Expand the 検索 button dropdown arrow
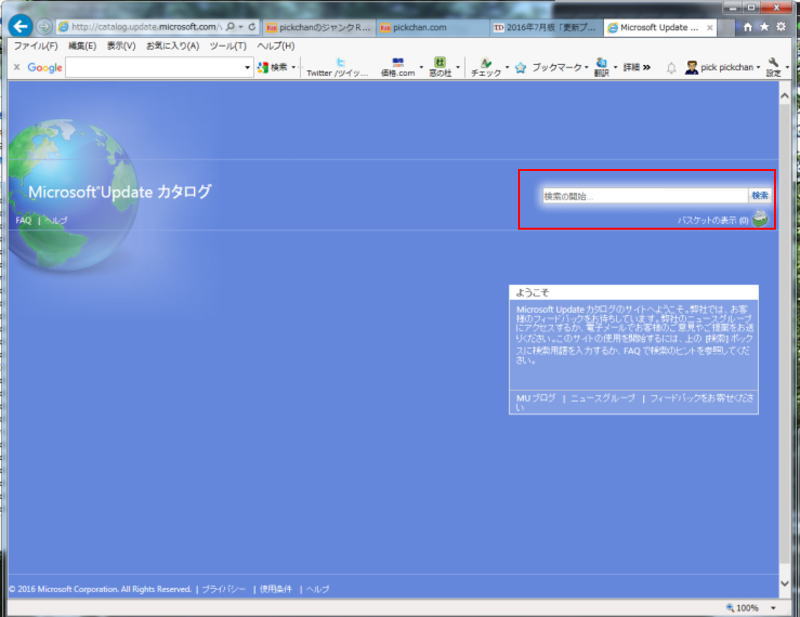Screen dimensions: 800x617 pyautogui.click(x=293, y=67)
